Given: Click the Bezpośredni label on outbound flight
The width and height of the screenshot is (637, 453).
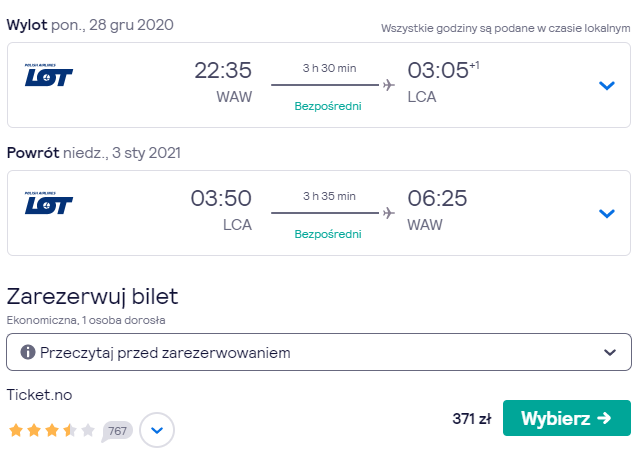Looking at the screenshot, I should pos(328,106).
